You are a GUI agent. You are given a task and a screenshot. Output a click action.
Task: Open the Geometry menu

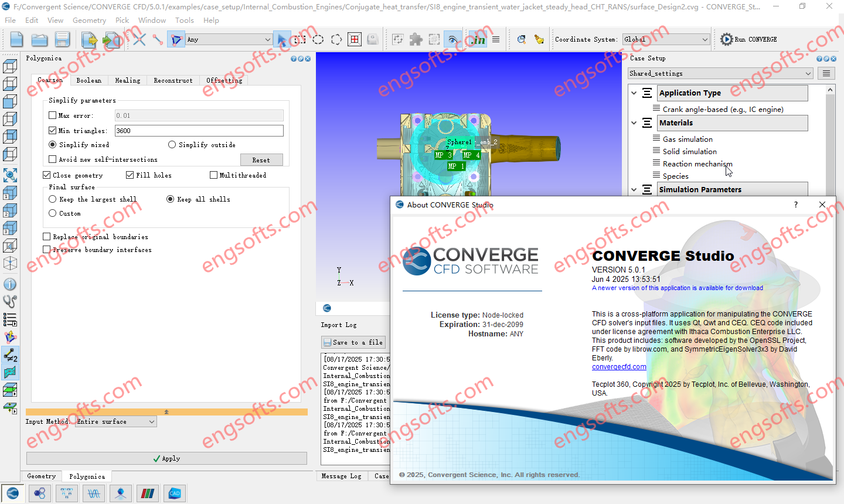tap(89, 20)
